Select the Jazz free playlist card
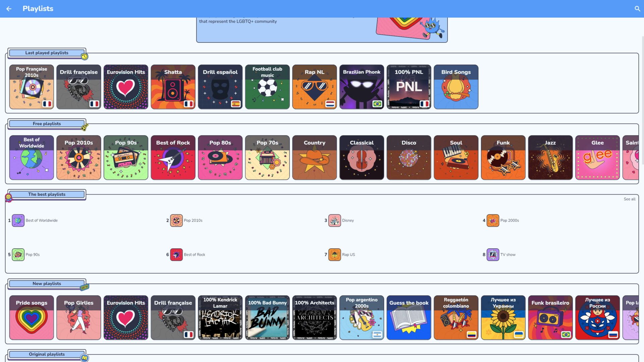The image size is (644, 362). click(x=550, y=158)
